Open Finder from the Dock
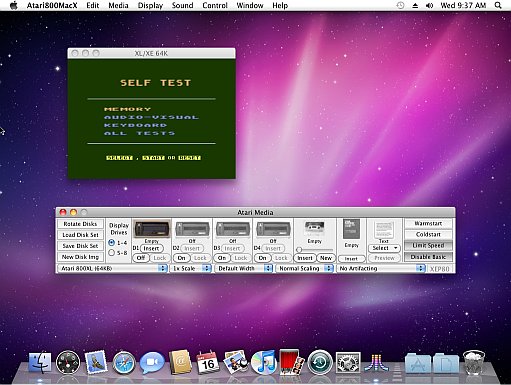Screen dimensions: 511x385 pyautogui.click(x=40, y=363)
